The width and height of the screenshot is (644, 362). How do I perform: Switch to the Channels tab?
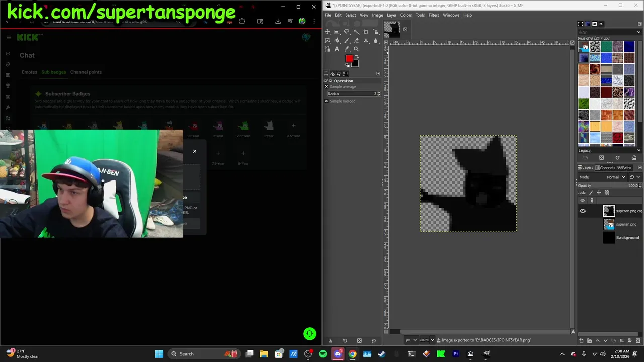tap(605, 168)
